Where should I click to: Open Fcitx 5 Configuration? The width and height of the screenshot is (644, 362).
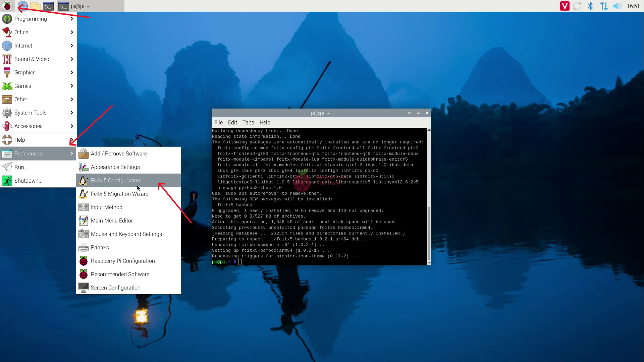pos(115,180)
